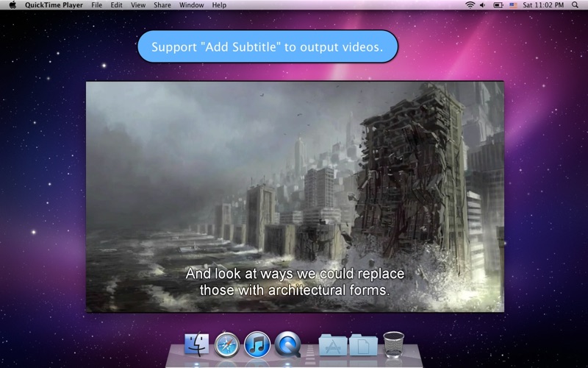Screen dimensions: 588x368
Task: Open the Edit menu
Action: point(116,5)
